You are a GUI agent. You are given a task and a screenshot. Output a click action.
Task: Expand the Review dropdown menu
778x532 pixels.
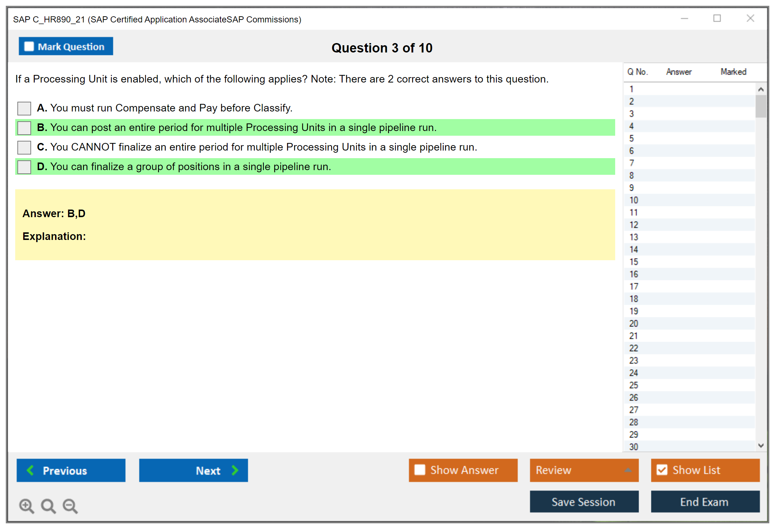click(628, 470)
